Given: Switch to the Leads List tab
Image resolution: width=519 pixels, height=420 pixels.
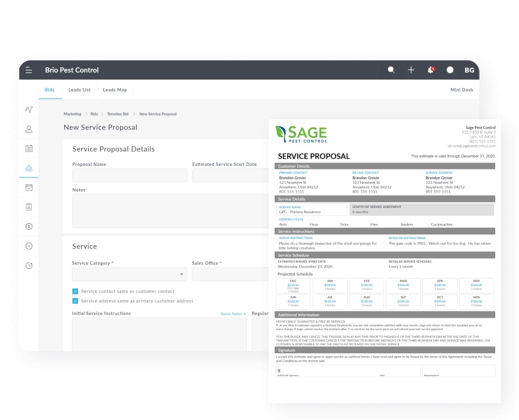Looking at the screenshot, I should coord(80,90).
